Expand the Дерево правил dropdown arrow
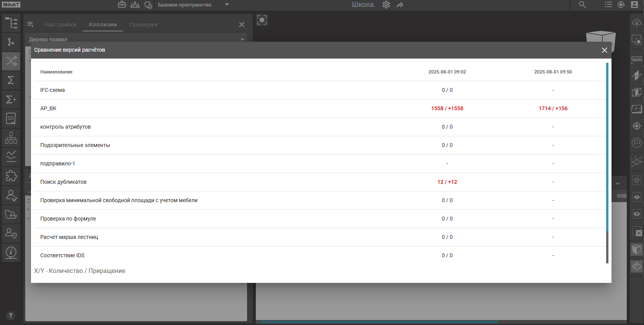The image size is (644, 325). pos(242,39)
